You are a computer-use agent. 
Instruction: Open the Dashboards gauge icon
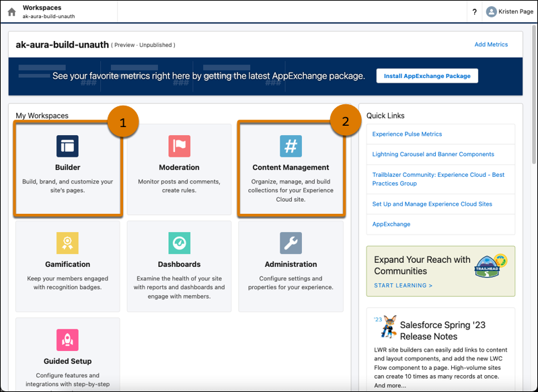(179, 243)
